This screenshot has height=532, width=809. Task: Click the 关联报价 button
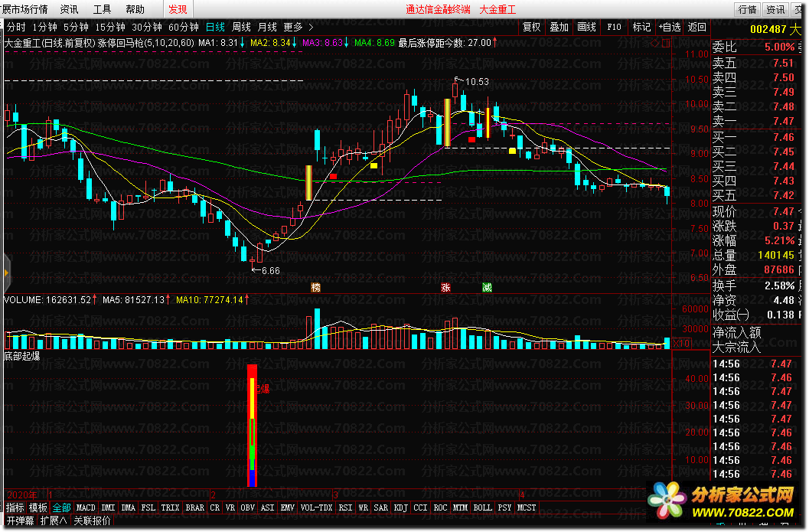92,521
